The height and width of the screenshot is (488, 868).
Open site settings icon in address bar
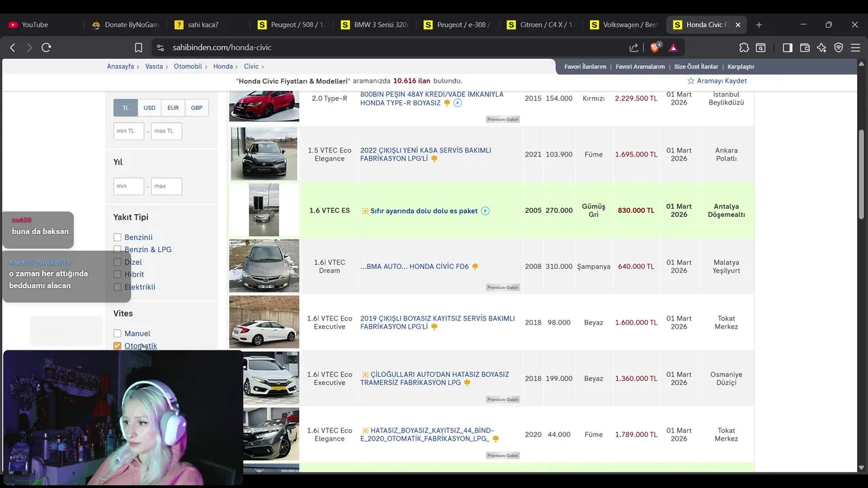pos(160,47)
